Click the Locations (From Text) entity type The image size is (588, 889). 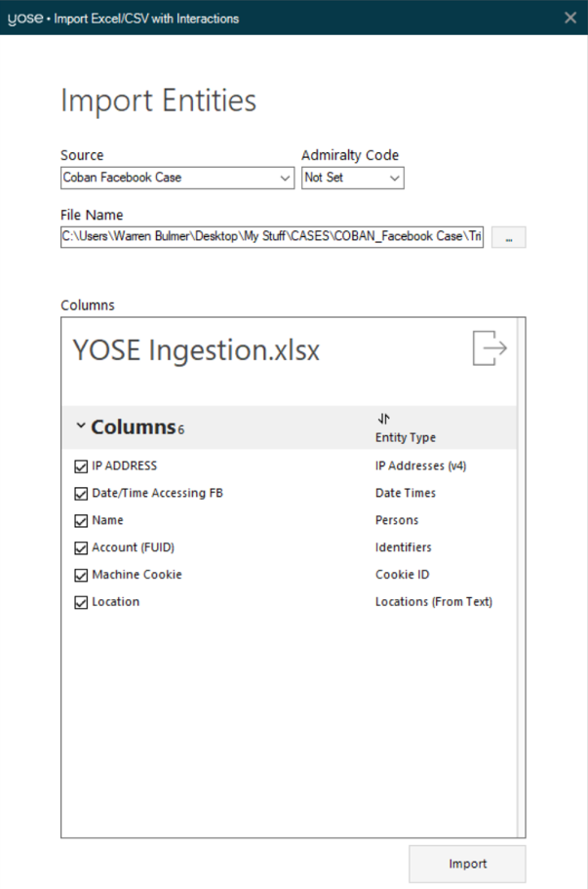click(433, 603)
